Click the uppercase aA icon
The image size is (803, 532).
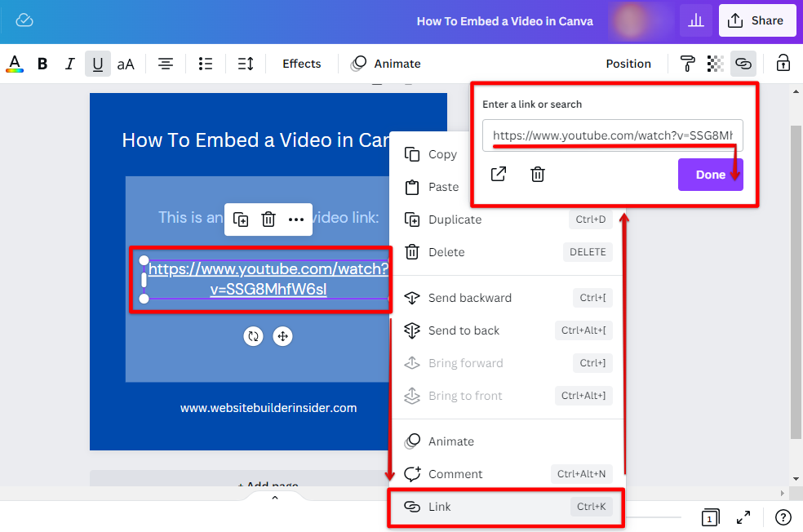pos(126,64)
